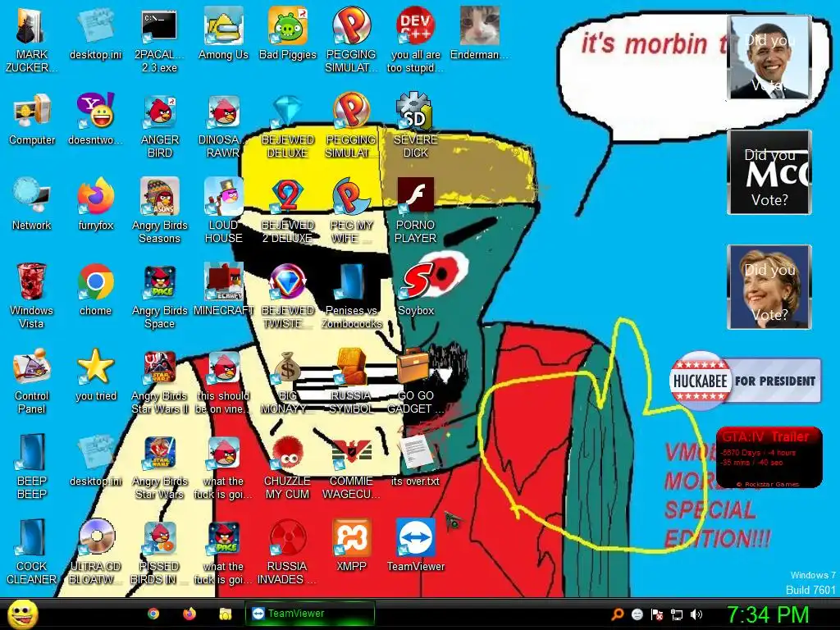This screenshot has height=630, width=840.
Task: Open the Control Panel desktop icon
Action: pos(31,381)
